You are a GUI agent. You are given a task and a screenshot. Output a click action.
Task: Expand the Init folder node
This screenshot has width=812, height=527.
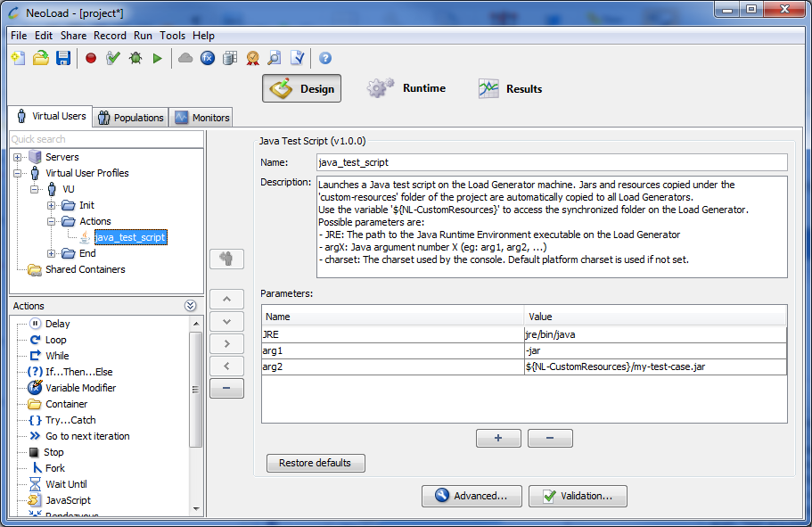52,205
